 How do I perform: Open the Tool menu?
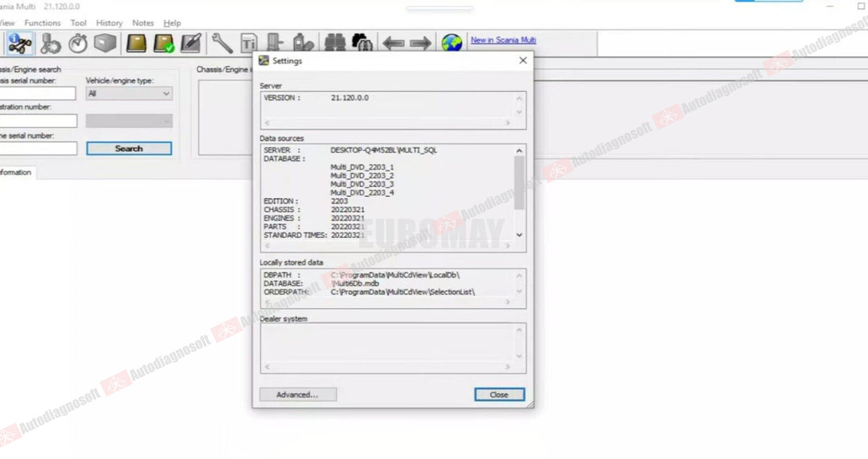point(78,23)
